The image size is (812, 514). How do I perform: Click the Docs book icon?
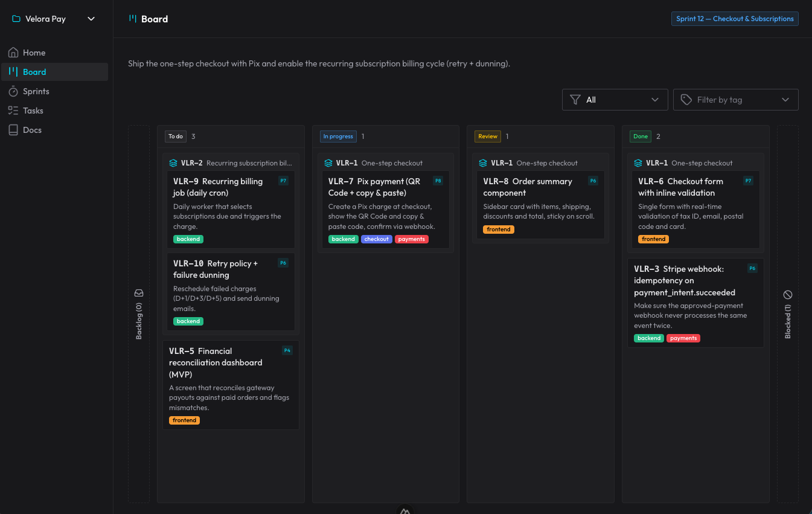pyautogui.click(x=13, y=130)
